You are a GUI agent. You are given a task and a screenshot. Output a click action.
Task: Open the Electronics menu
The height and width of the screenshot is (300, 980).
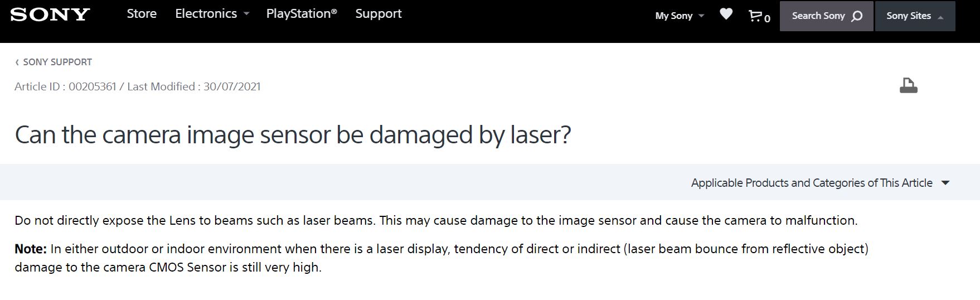tap(206, 14)
